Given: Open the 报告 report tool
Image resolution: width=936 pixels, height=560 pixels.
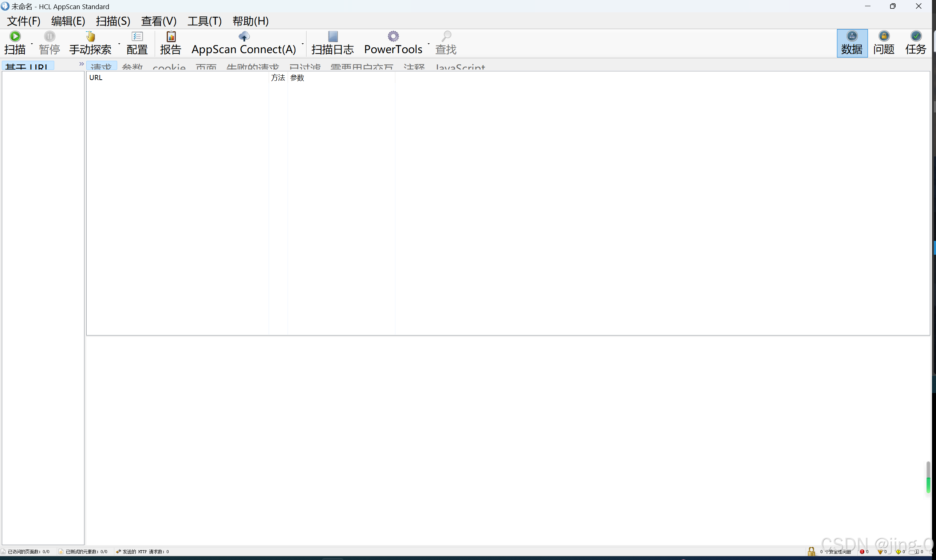Looking at the screenshot, I should [x=171, y=43].
